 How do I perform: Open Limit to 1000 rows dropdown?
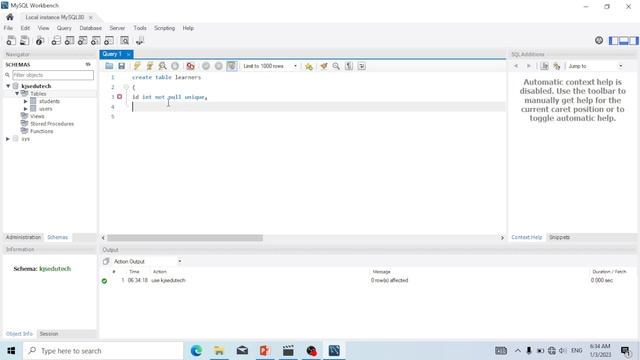(270, 66)
